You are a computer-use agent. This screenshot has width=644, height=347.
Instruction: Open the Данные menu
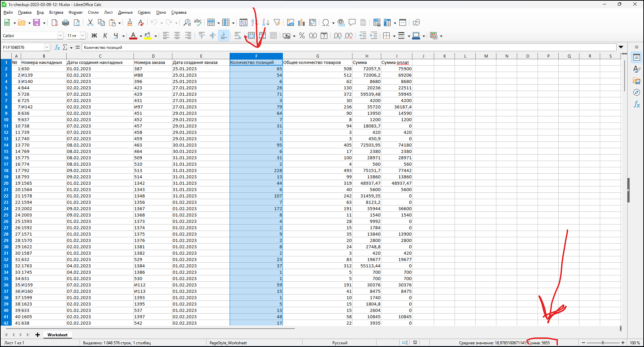[x=125, y=12]
